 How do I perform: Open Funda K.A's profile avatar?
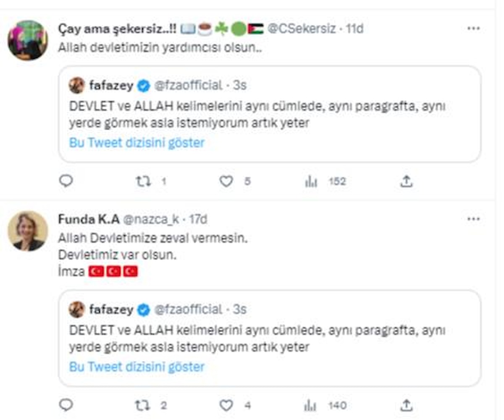pyautogui.click(x=28, y=231)
